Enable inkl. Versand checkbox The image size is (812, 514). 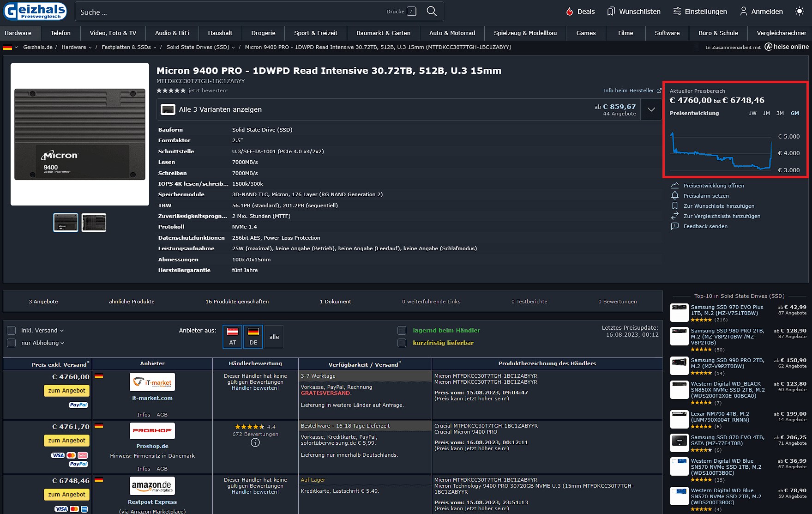(12, 331)
